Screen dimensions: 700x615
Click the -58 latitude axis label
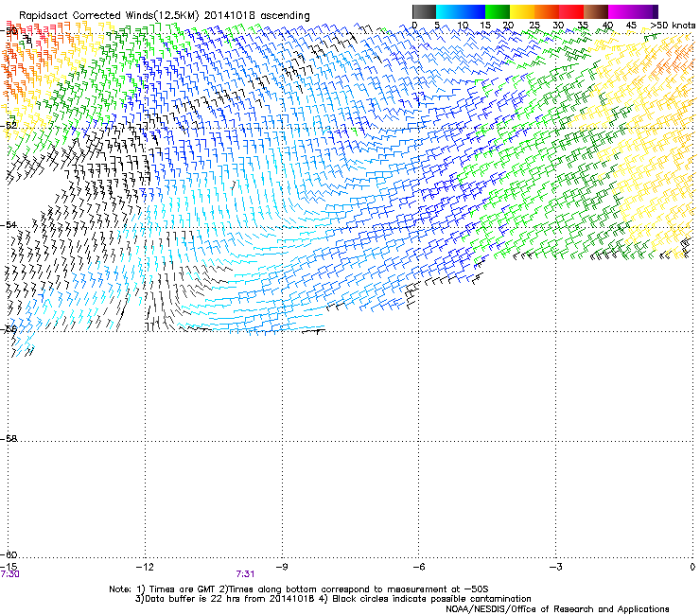pos(9,439)
